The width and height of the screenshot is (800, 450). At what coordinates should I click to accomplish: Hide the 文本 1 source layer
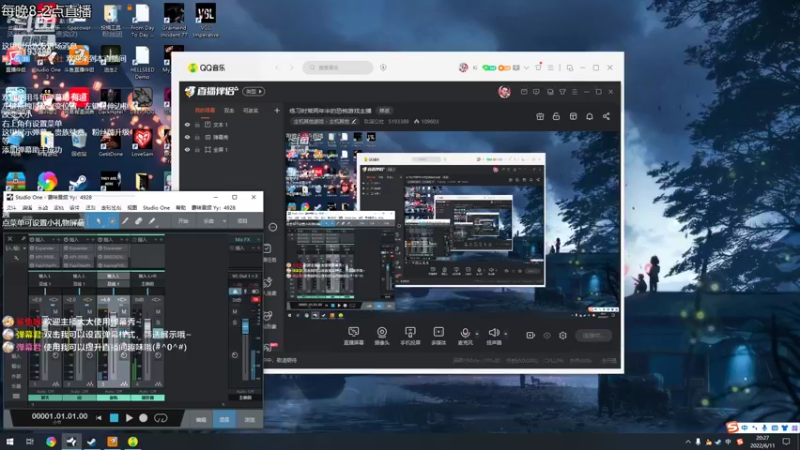point(187,124)
